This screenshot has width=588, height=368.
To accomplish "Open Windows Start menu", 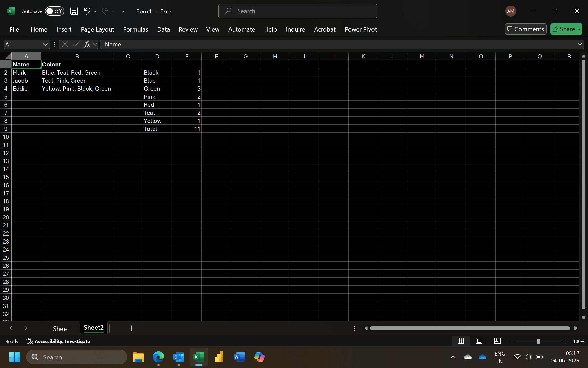I will [x=14, y=357].
